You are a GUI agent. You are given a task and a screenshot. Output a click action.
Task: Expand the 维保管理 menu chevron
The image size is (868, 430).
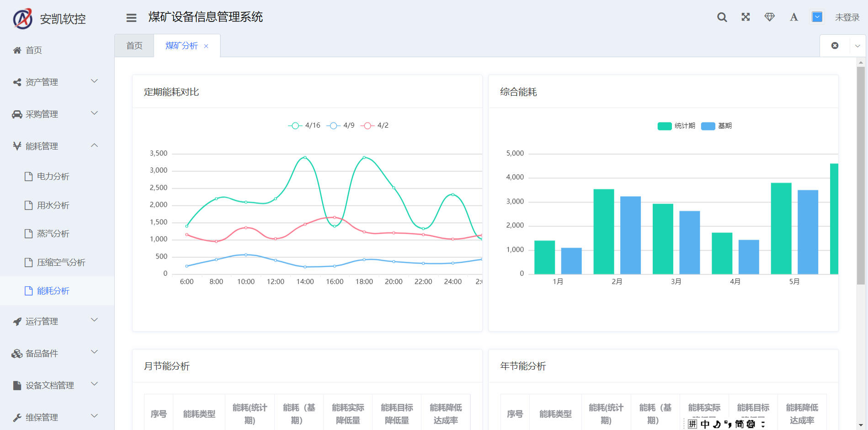point(95,416)
